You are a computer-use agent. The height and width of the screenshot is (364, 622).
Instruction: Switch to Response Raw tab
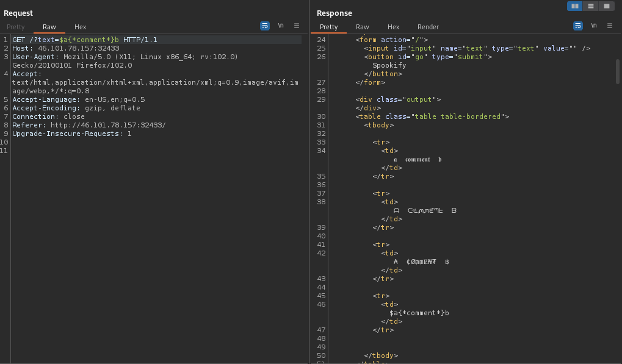tap(362, 27)
